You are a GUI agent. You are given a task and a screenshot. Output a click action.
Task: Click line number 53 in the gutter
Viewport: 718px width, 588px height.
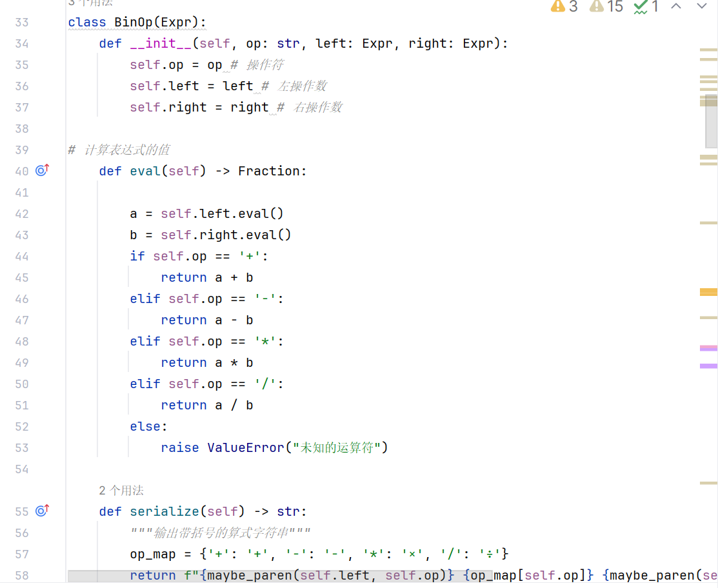point(21,447)
